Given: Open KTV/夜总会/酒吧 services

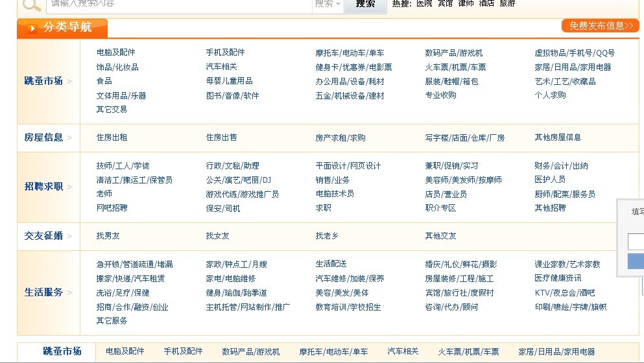Looking at the screenshot, I should tap(565, 293).
